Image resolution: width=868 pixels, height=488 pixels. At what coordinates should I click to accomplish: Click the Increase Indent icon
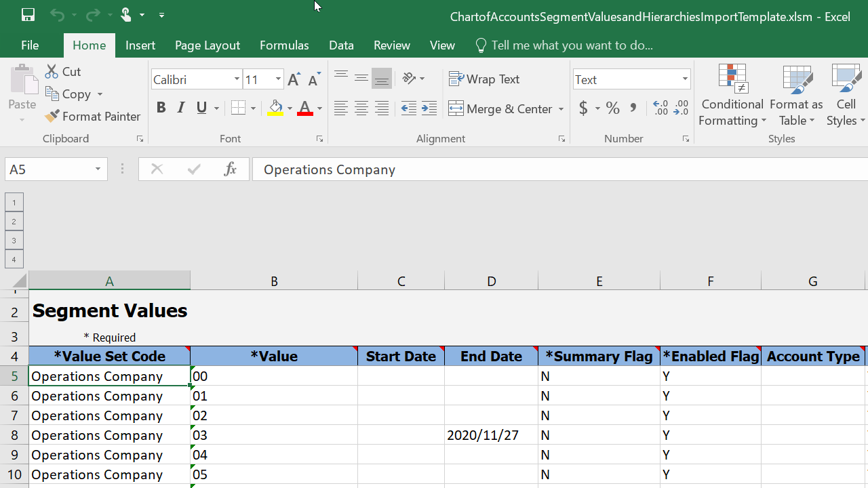pyautogui.click(x=429, y=108)
